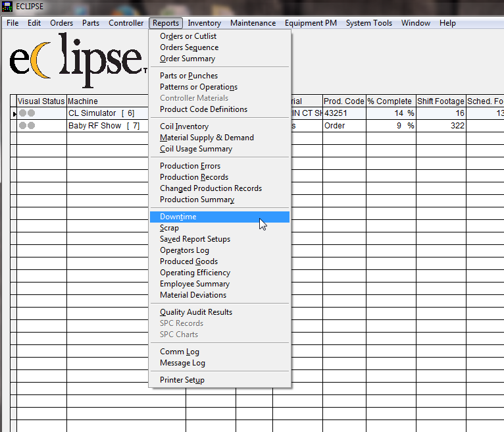The image size is (504, 432).
Task: Open Coil Usage Summary report
Action: coord(220,149)
